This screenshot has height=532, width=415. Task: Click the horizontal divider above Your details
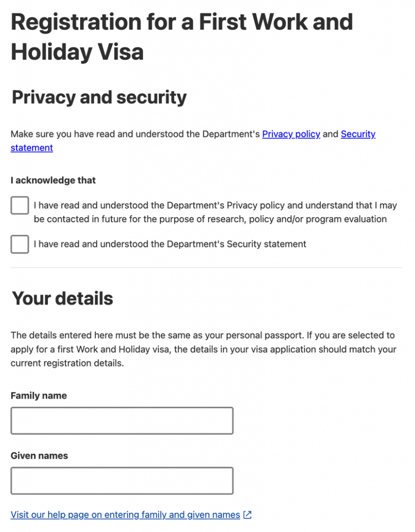point(206,268)
